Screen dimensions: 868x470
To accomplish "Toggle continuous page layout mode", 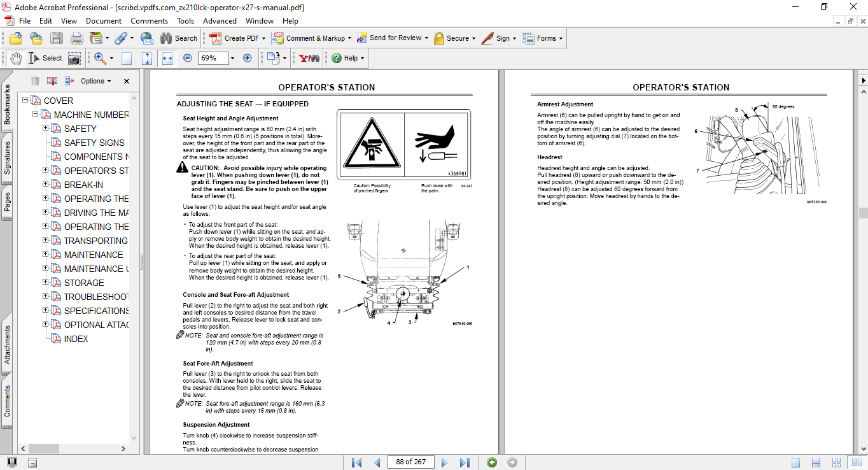I will (815, 462).
